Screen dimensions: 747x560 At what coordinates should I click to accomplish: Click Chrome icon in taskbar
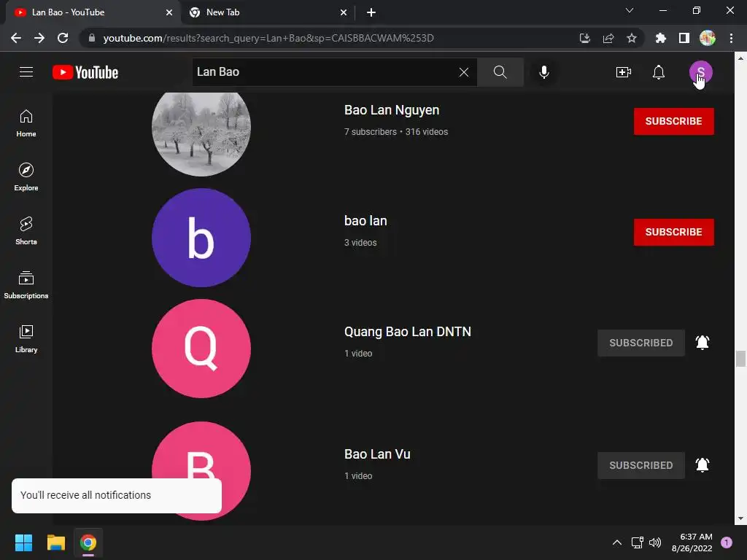pyautogui.click(x=88, y=542)
